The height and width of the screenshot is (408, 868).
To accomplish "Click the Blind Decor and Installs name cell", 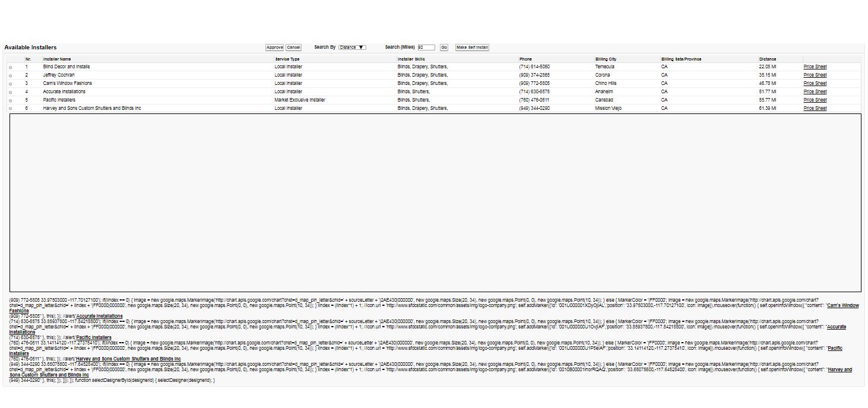I will click(66, 67).
